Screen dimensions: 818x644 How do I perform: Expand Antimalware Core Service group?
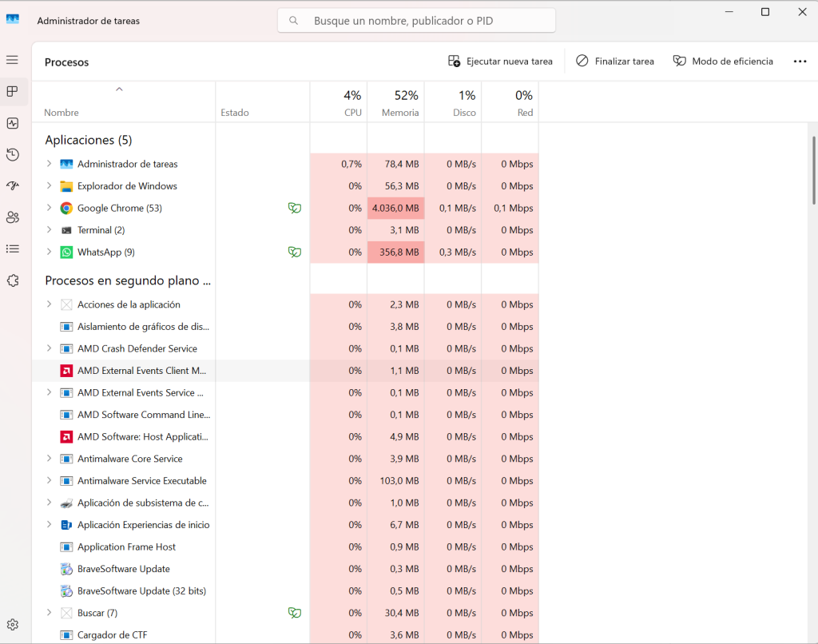[x=49, y=458]
